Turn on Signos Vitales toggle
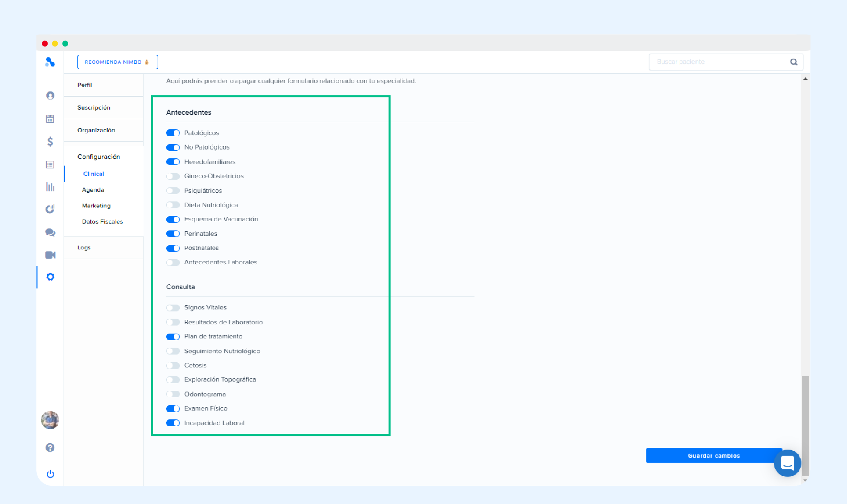The width and height of the screenshot is (847, 504). pyautogui.click(x=173, y=308)
